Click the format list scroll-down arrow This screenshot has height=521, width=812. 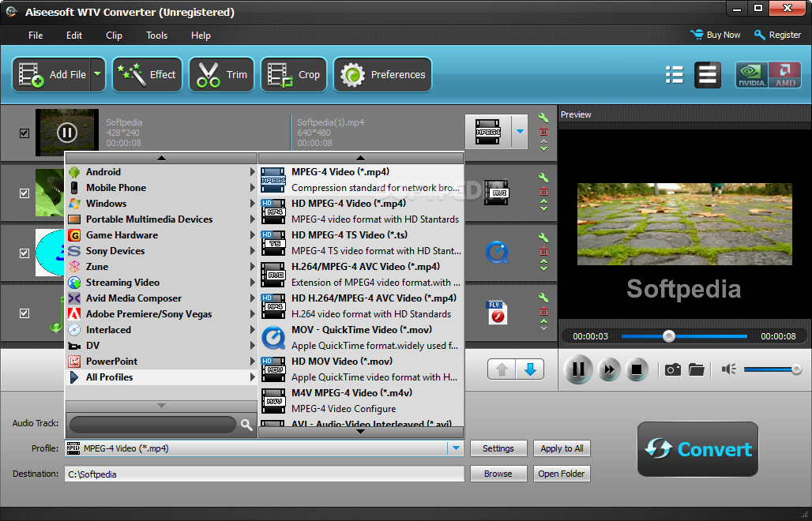coord(361,432)
